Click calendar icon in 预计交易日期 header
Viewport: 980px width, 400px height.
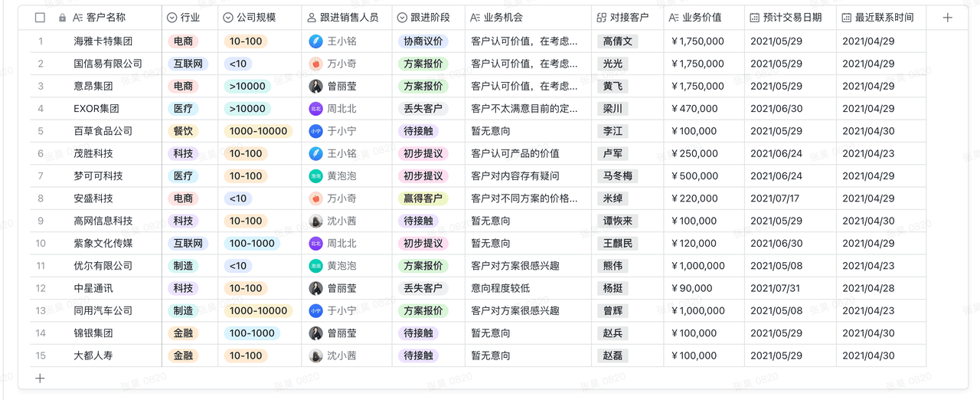pyautogui.click(x=755, y=18)
